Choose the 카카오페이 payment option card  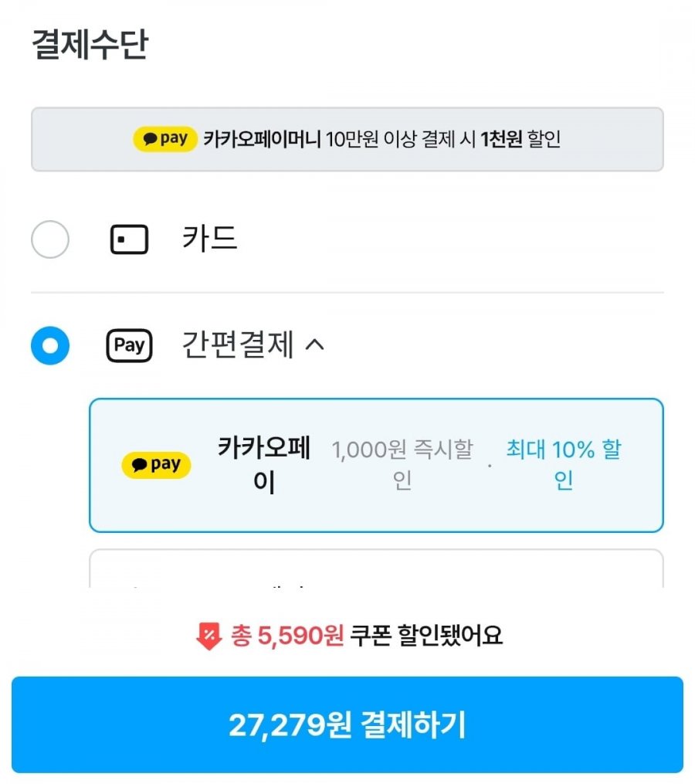click(x=376, y=466)
